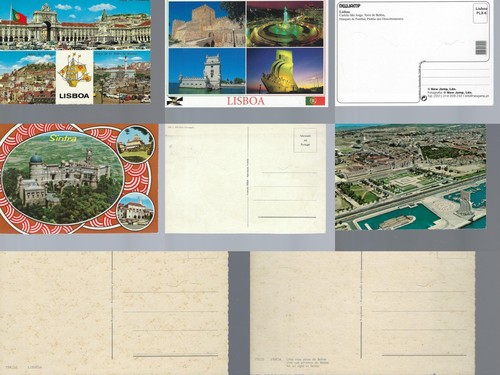Click the red 'LISBOA' title text
Screen dimensions: 500x375
click(246, 101)
